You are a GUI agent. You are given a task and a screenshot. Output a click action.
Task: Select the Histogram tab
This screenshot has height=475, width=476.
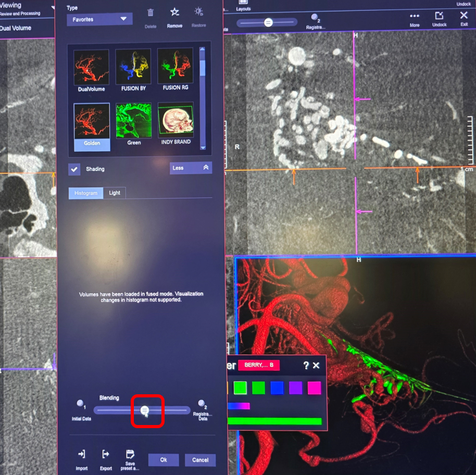coord(86,193)
